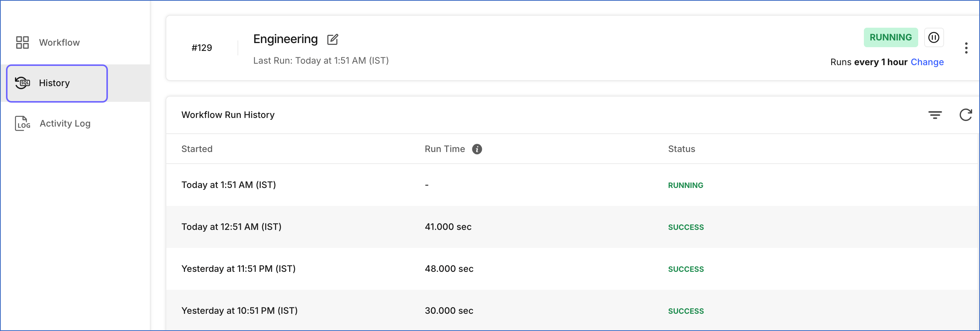This screenshot has width=980, height=331.
Task: Select the 'Today at 12:51 AM (IST)' run
Action: (x=572, y=227)
